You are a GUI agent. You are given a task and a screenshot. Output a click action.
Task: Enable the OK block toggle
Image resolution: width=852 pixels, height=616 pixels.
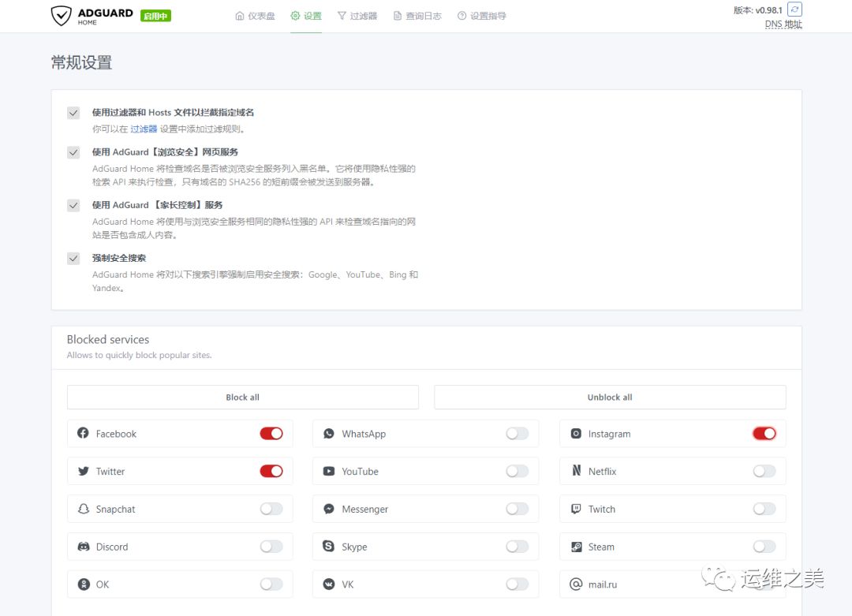271,584
